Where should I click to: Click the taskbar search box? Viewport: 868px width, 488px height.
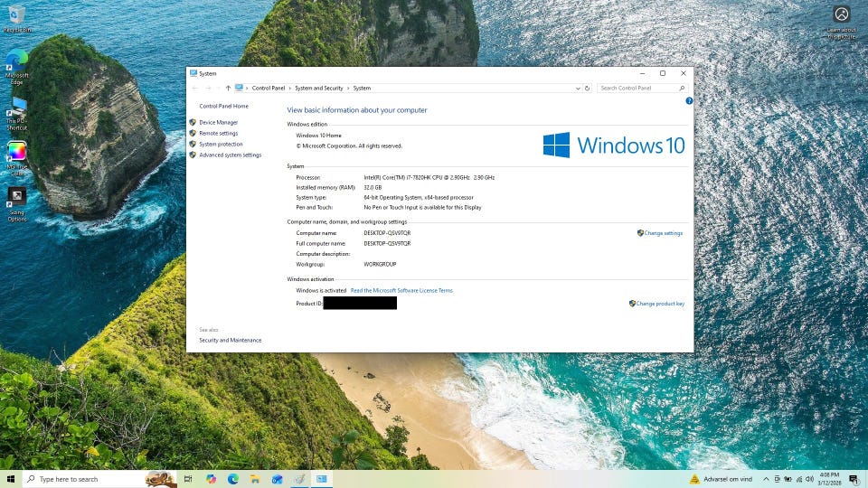(x=99, y=479)
